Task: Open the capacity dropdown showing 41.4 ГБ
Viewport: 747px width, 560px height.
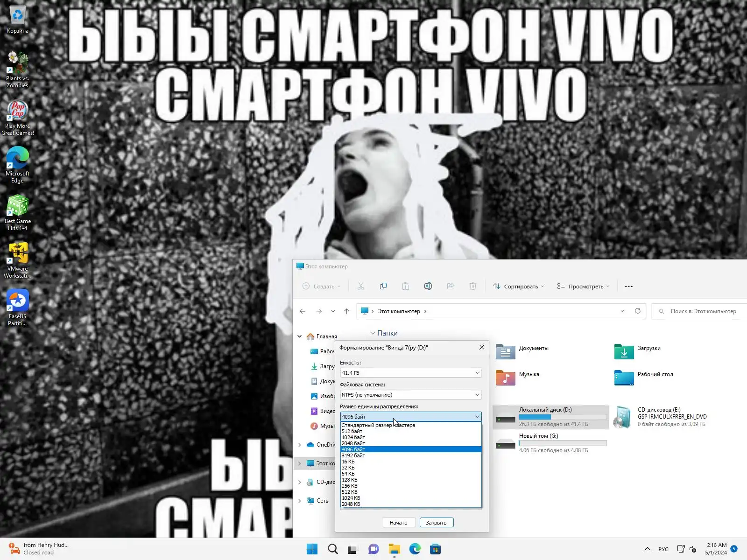Action: (411, 373)
